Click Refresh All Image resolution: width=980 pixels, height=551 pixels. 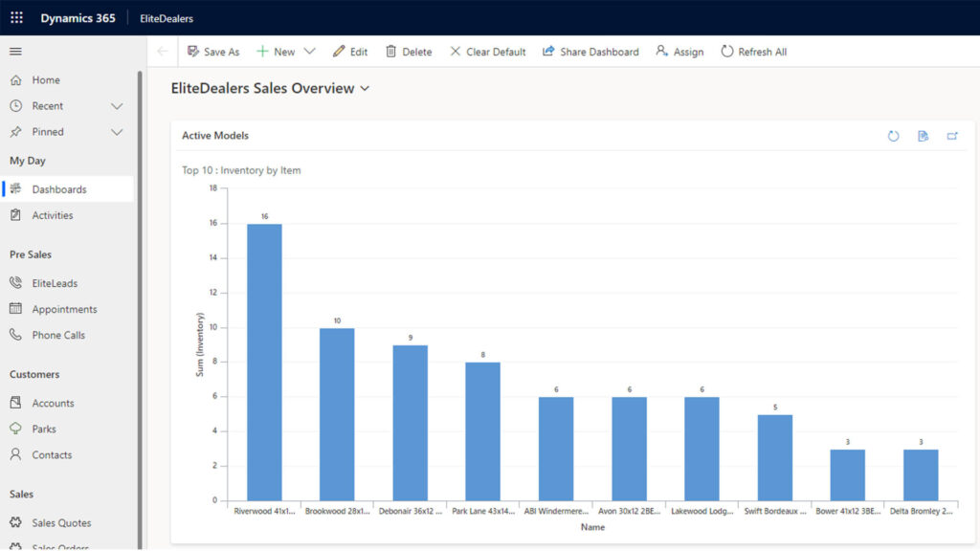pos(754,52)
